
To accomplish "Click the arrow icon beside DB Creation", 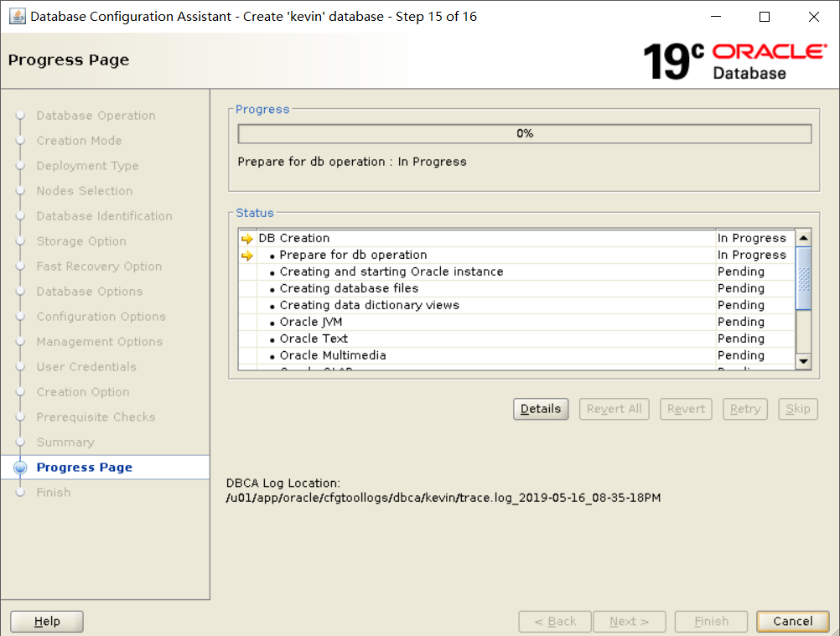I will click(x=247, y=239).
